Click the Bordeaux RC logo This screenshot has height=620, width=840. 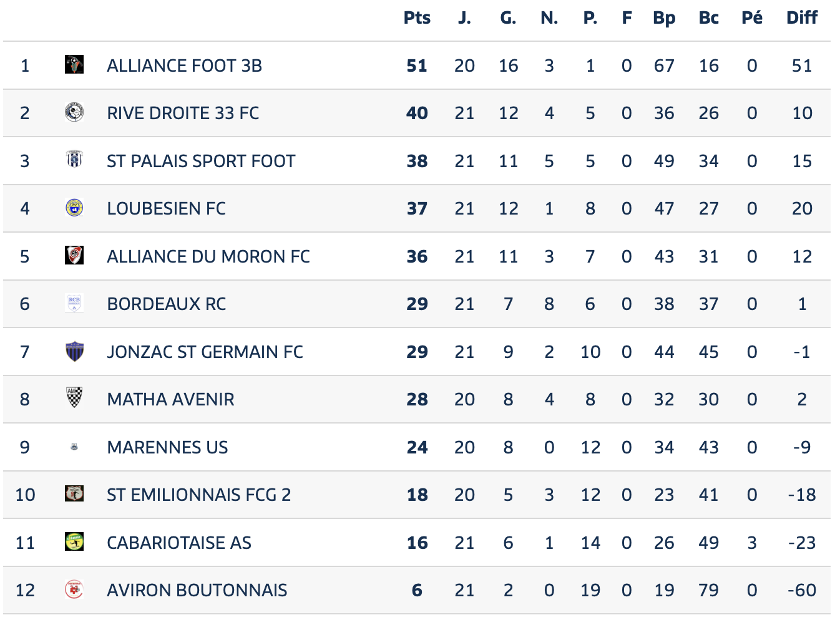[x=74, y=303]
